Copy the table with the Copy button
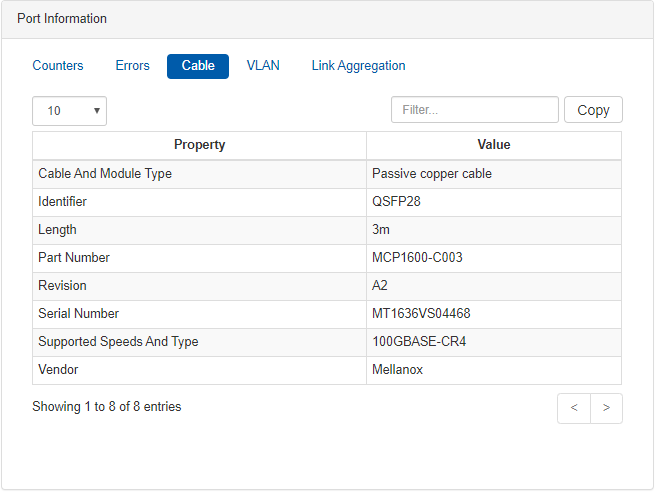This screenshot has width=657, height=492. point(593,110)
